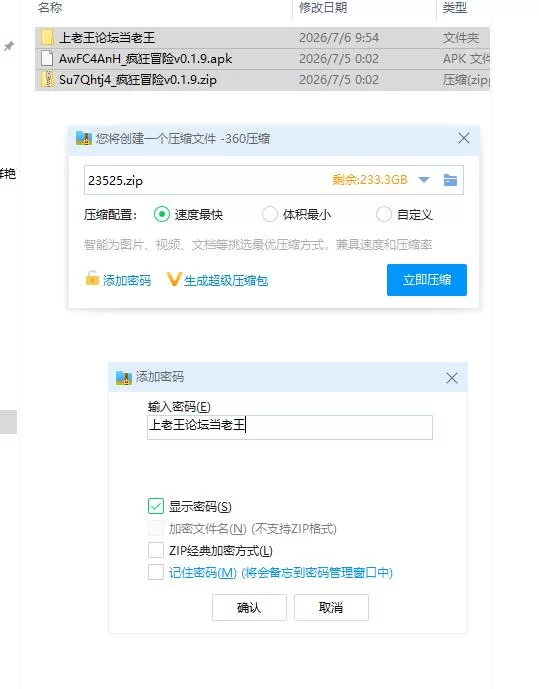Cancel the password dialog with 取消
The height and width of the screenshot is (689, 539).
(331, 608)
